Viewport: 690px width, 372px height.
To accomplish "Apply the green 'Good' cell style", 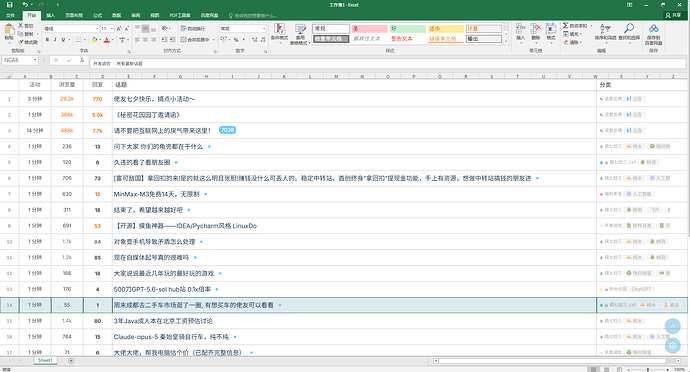I will (x=407, y=29).
